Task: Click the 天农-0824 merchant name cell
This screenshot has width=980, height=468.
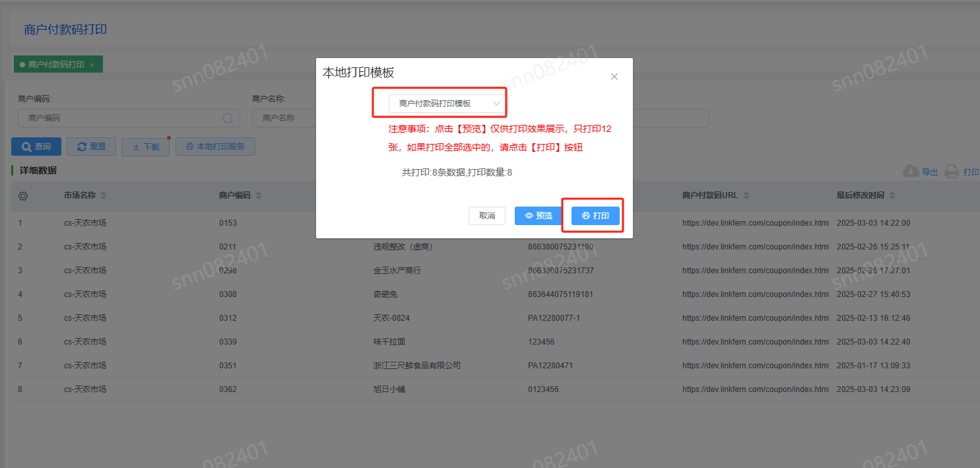Action: [x=391, y=318]
